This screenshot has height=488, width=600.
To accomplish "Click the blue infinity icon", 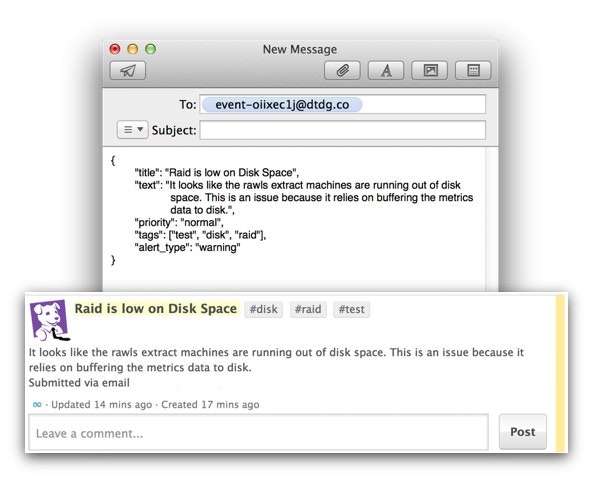I will tap(37, 405).
